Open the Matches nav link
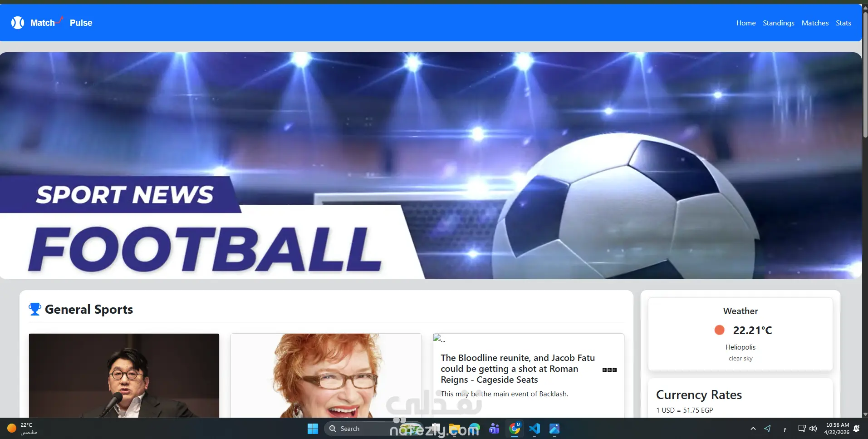Screen dimensions: 868x439 point(815,23)
